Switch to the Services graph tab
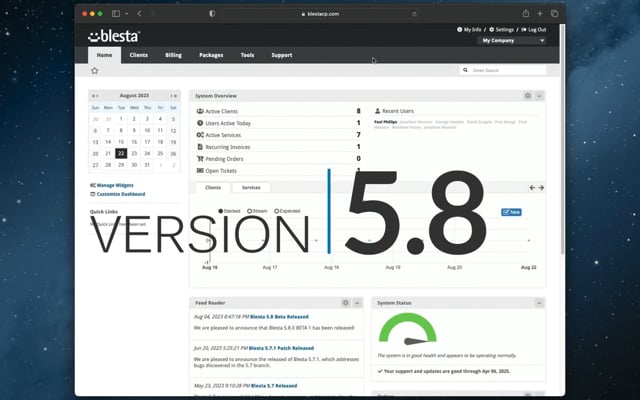The width and height of the screenshot is (640, 400). point(251,187)
